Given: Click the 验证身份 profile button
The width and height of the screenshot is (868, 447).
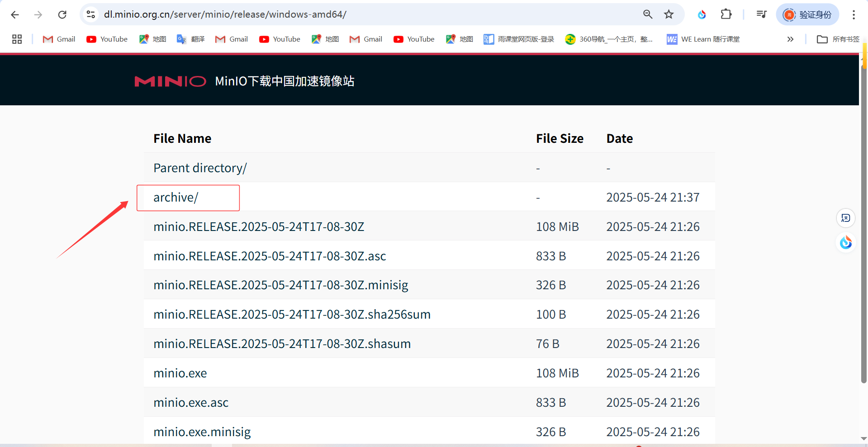Looking at the screenshot, I should 807,14.
